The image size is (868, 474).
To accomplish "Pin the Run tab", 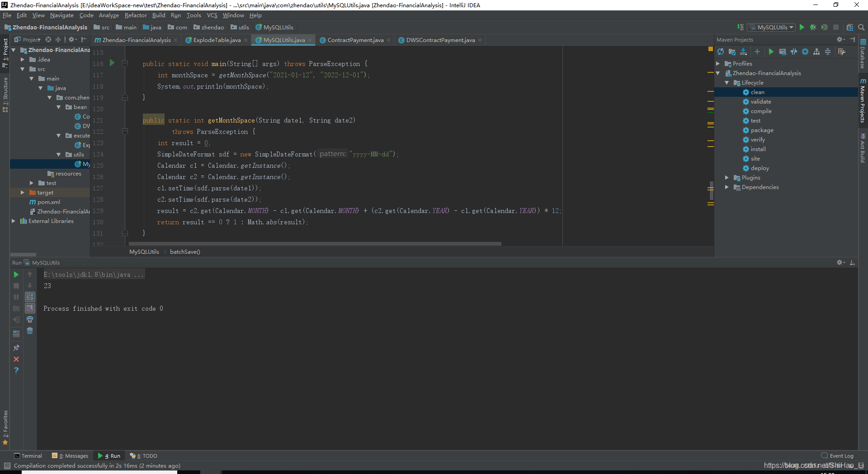I will 16,348.
